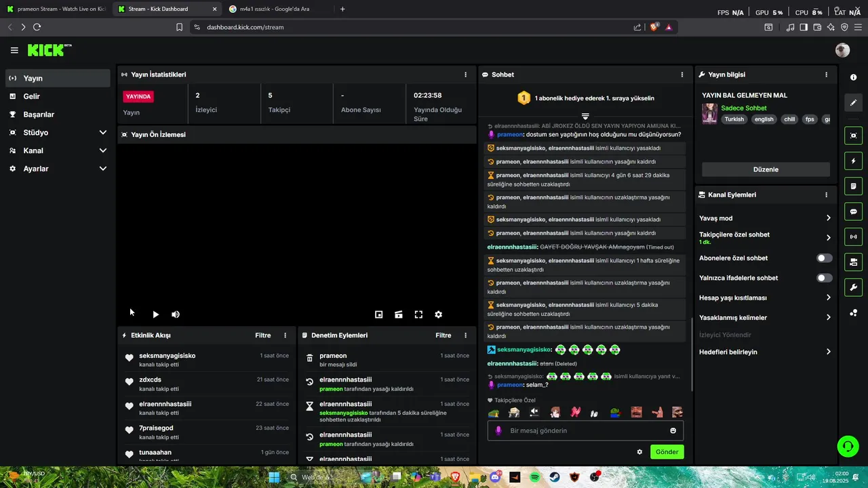Screen dimensions: 868x488
Task: Open Kanal Eylemleri three-dot menu
Action: tap(826, 195)
